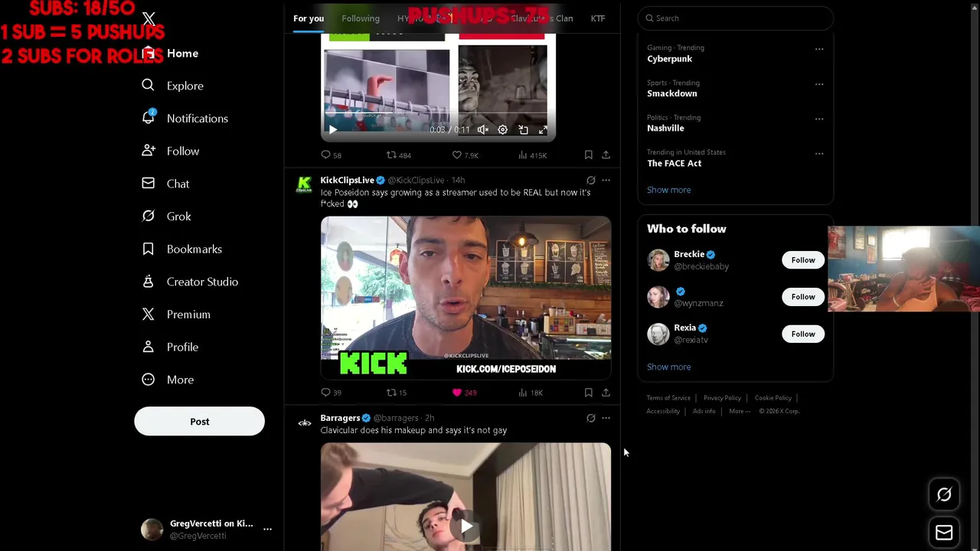Reply to KickClipsLive post with 39 comments
This screenshot has width=980, height=551.
click(332, 393)
